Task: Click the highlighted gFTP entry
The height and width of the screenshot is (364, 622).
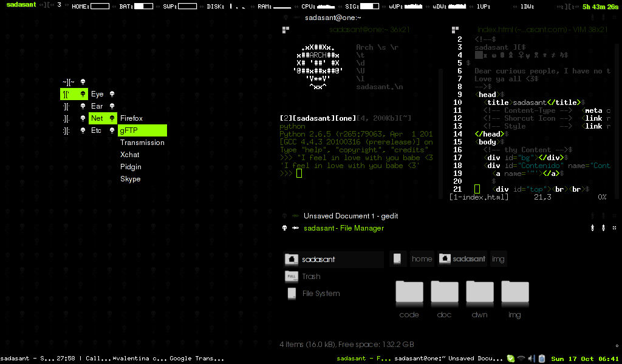Action: (x=129, y=130)
